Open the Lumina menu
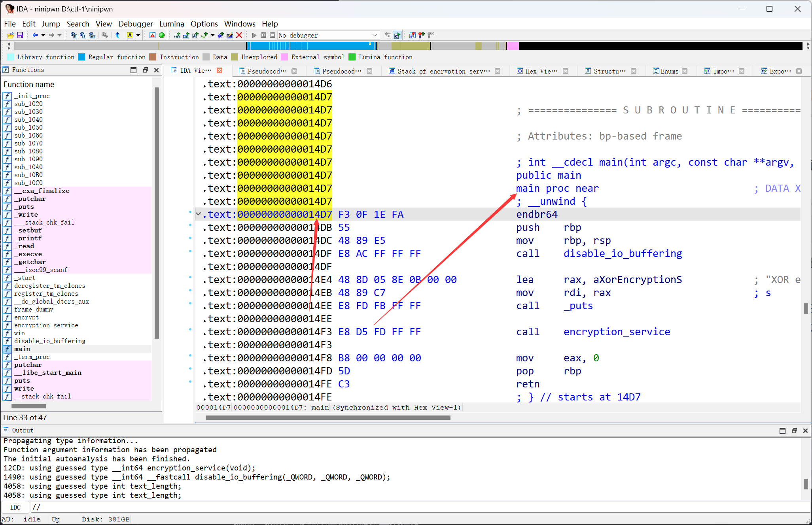Viewport: 812px width, 525px height. point(172,24)
